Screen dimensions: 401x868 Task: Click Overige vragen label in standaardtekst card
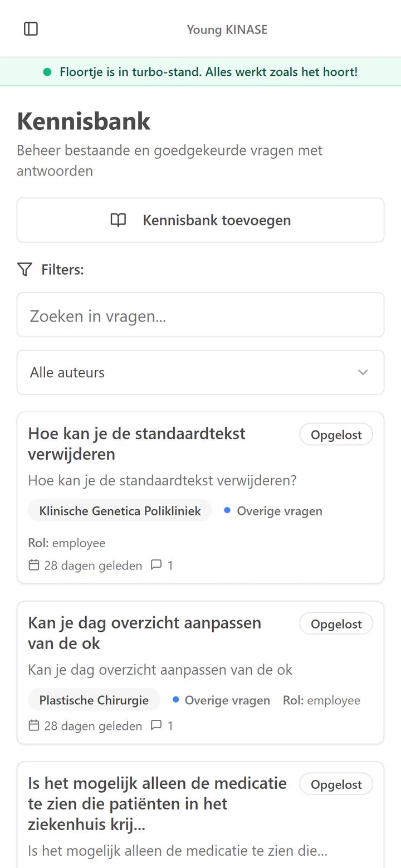pos(280,511)
